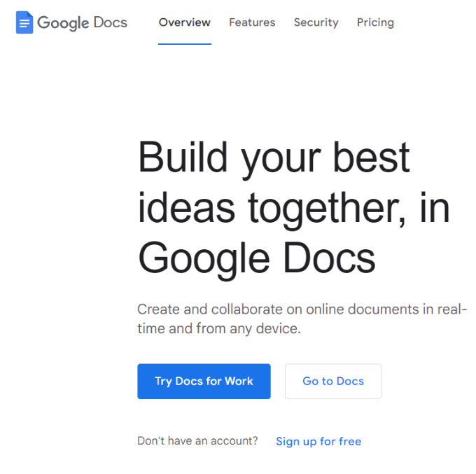The image size is (476, 474).
Task: Click the 'Don't have an account?' text
Action: [x=197, y=441]
